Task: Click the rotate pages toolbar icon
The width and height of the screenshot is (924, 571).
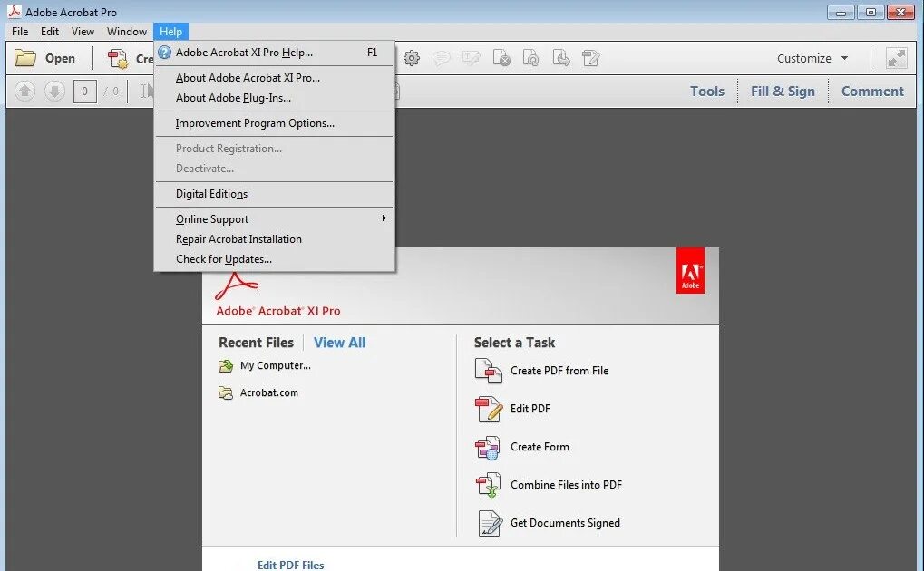Action: pos(531,58)
